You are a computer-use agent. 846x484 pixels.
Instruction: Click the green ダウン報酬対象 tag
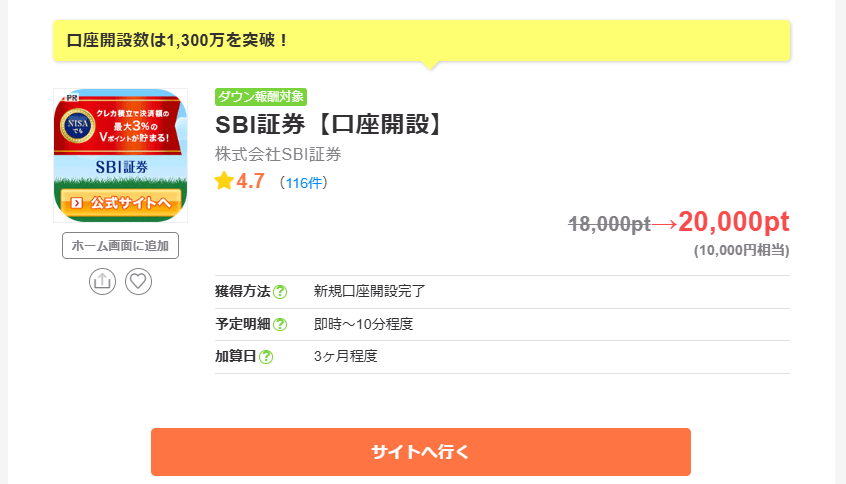tap(260, 97)
